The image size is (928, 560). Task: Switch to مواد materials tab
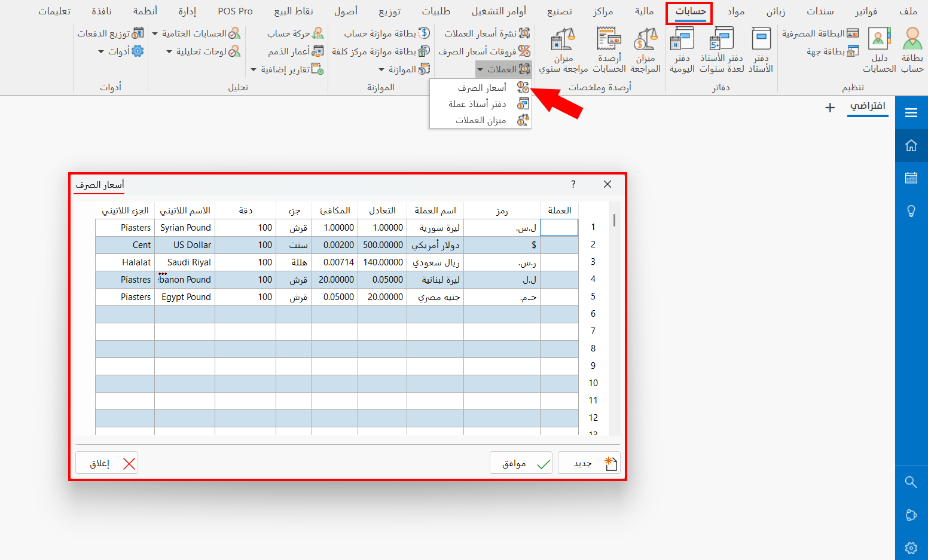point(735,11)
